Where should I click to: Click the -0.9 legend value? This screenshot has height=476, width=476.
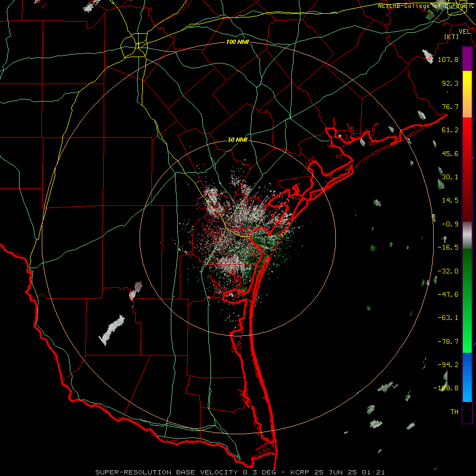(450, 224)
